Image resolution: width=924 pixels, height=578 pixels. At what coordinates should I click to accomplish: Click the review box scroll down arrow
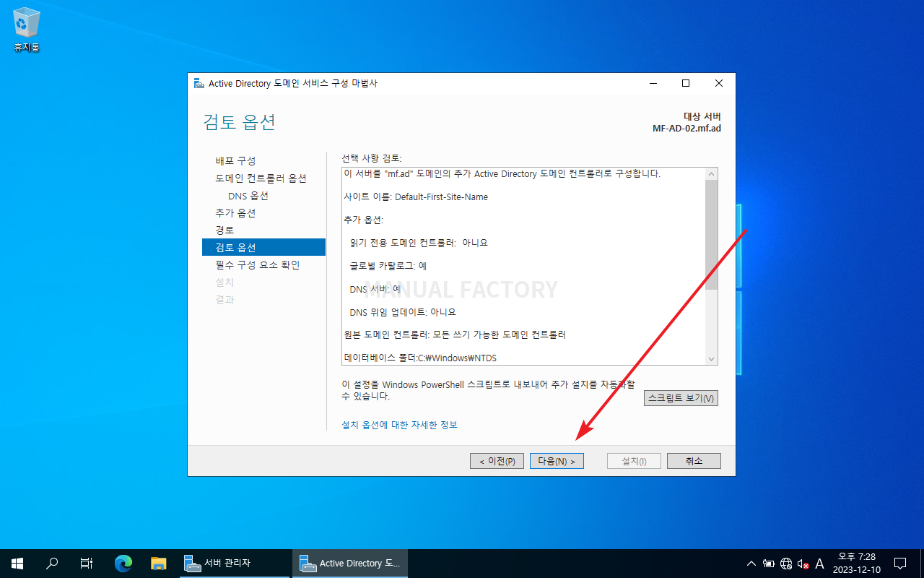pyautogui.click(x=712, y=359)
